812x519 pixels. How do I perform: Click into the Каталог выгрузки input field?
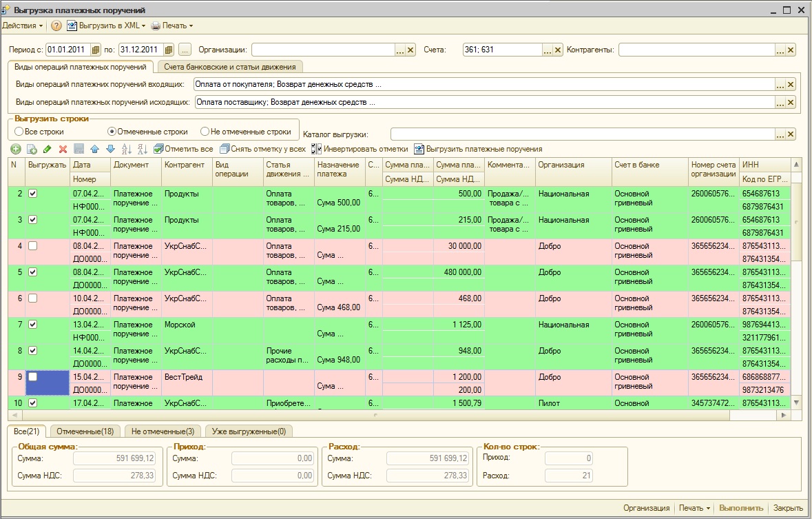[x=583, y=134]
